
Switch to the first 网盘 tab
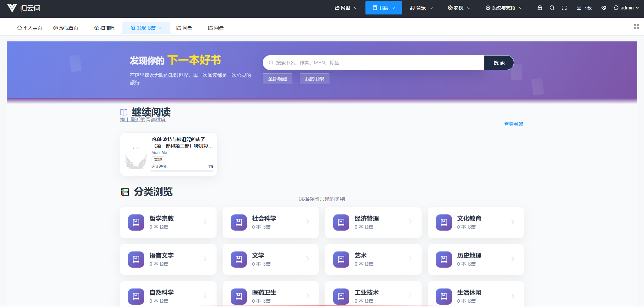[x=184, y=28]
